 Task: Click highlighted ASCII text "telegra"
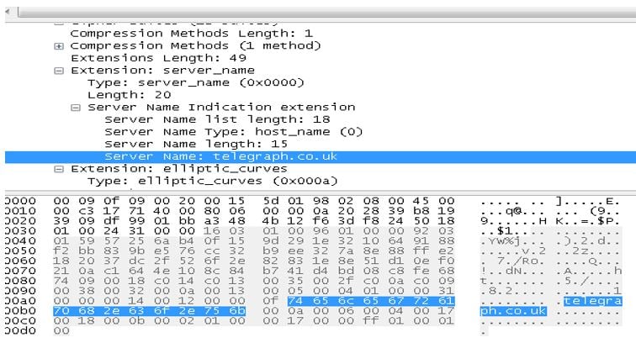tap(592, 301)
